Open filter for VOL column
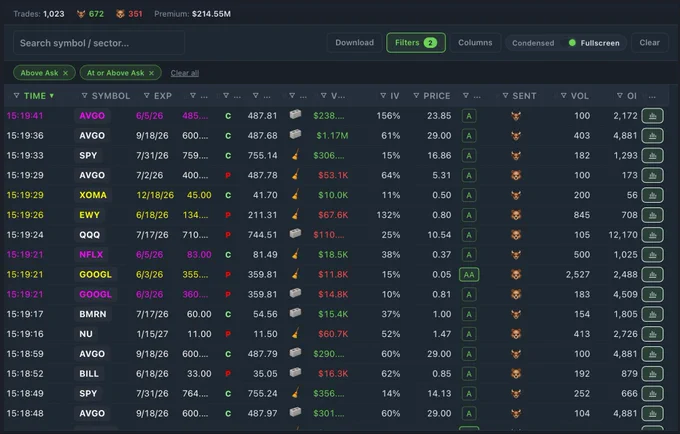This screenshot has width=680, height=434. tap(563, 96)
